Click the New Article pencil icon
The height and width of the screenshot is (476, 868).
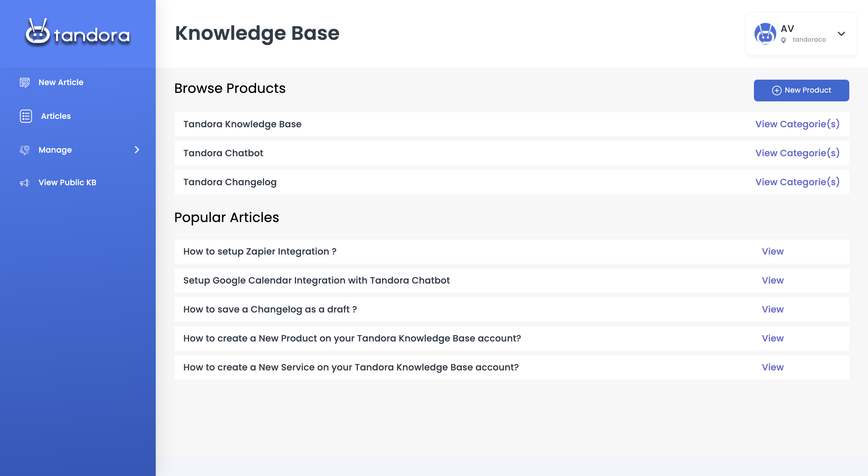point(25,83)
